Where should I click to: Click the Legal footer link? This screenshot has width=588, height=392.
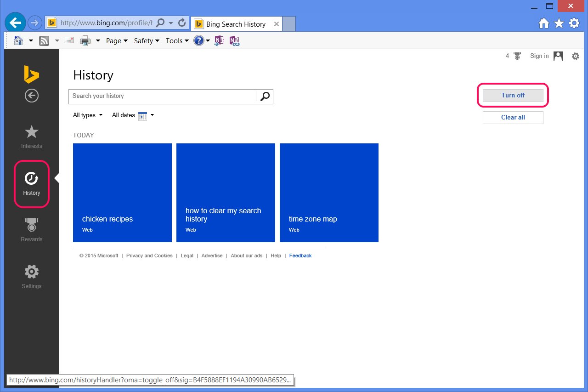(x=187, y=256)
